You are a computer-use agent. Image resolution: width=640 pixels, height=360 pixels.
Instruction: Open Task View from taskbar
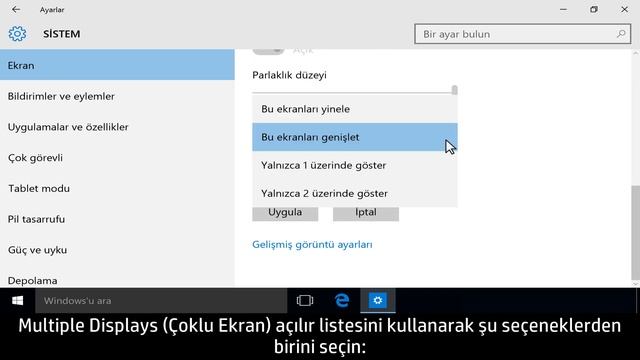[305, 301]
